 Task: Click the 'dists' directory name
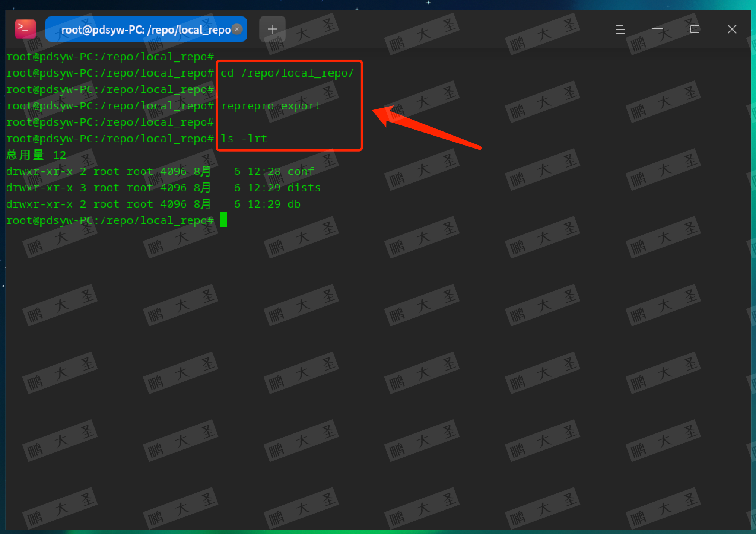coord(304,188)
